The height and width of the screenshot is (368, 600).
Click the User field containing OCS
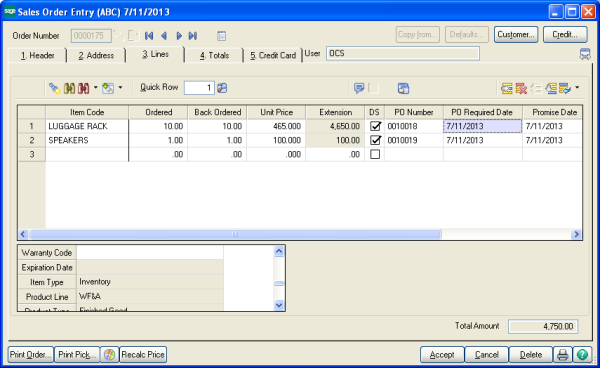pos(403,54)
